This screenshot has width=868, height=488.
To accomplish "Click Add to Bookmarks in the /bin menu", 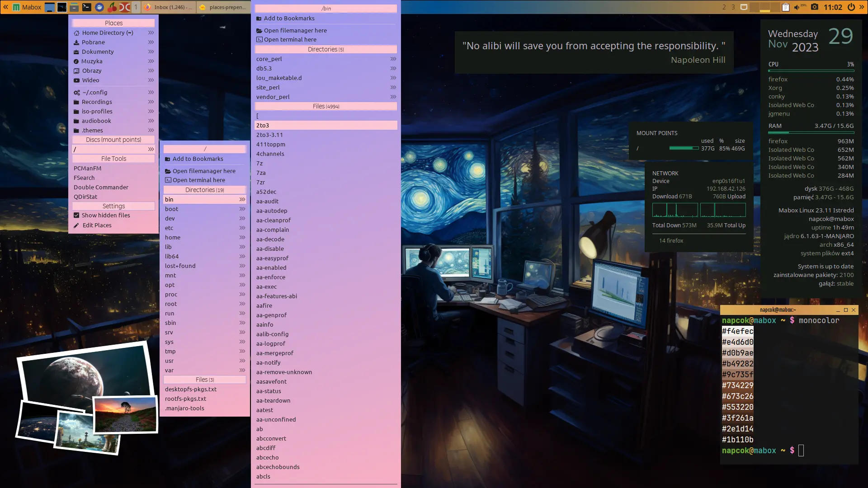I will [x=289, y=18].
